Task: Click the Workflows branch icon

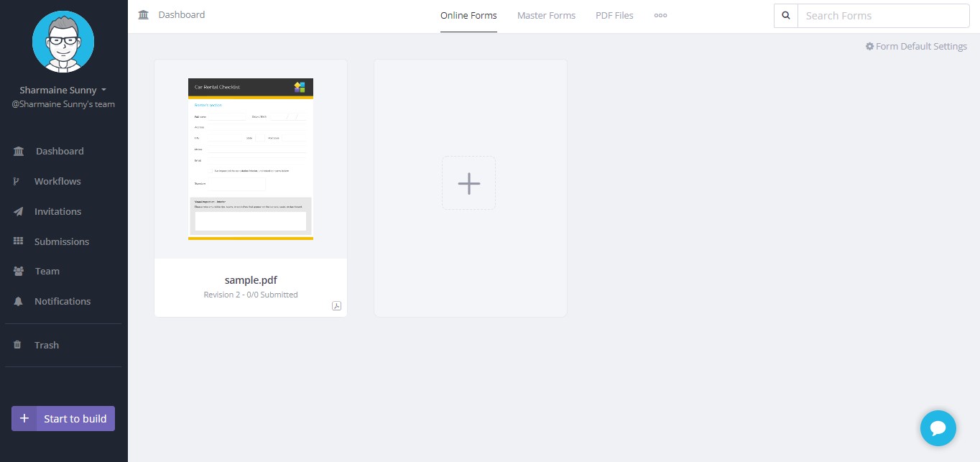Action: tap(16, 182)
